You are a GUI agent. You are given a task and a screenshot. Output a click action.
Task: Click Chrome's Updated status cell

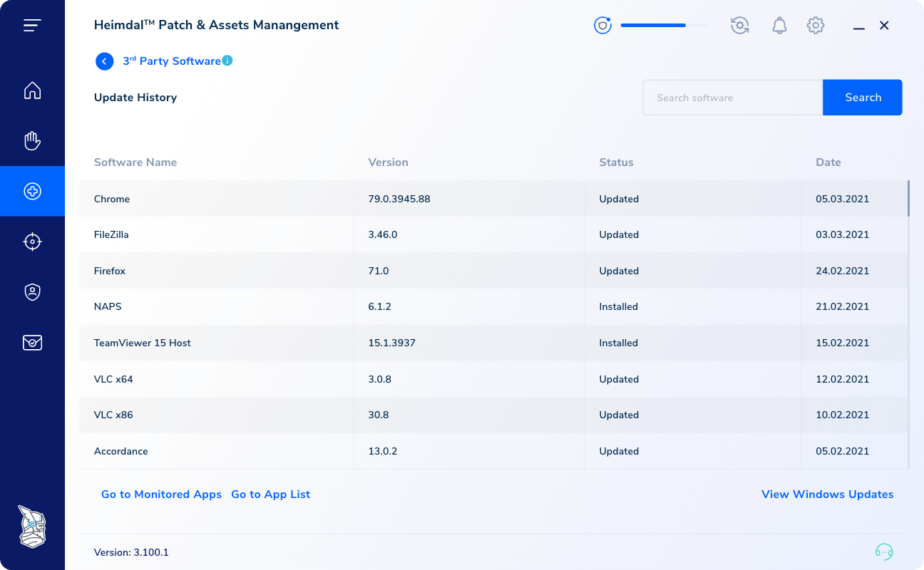tap(619, 199)
